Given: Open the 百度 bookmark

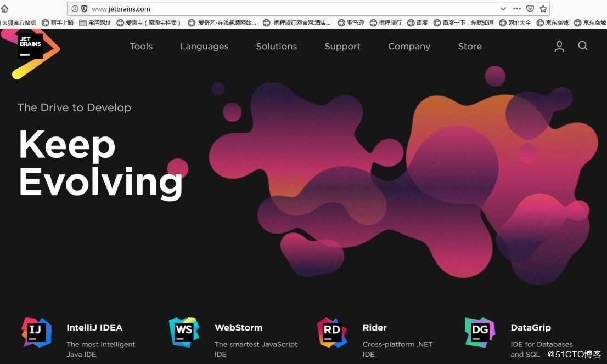Looking at the screenshot, I should [x=418, y=23].
